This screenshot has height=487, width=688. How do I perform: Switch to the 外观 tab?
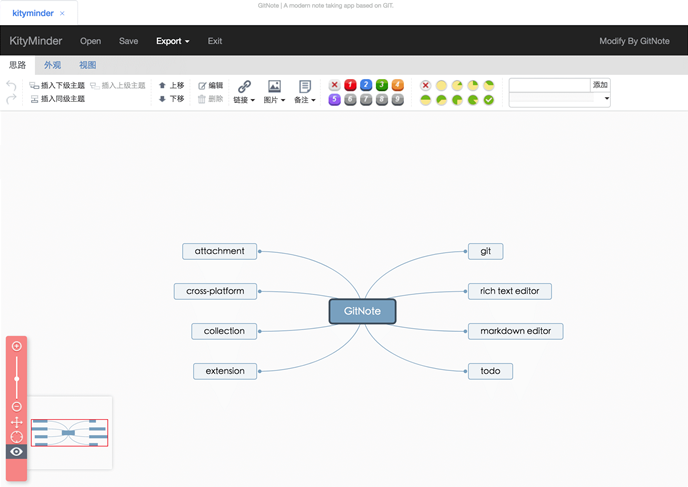pos(52,65)
